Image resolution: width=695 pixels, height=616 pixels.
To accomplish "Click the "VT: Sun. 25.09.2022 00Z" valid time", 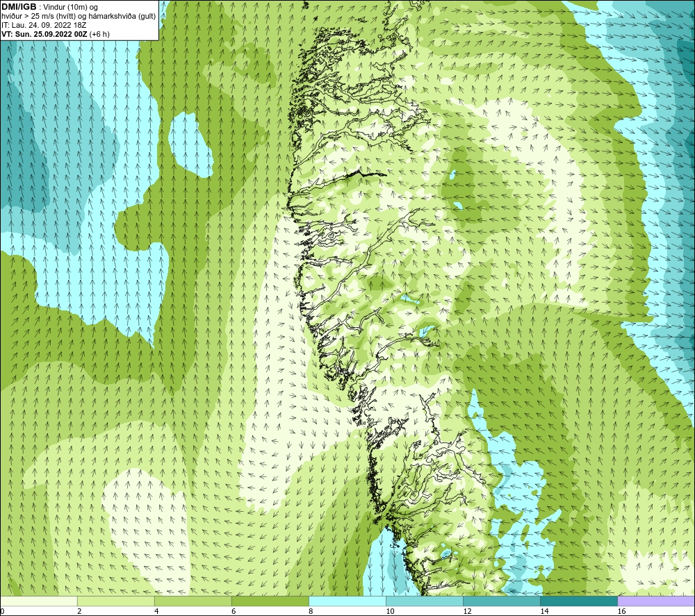I will coord(44,34).
